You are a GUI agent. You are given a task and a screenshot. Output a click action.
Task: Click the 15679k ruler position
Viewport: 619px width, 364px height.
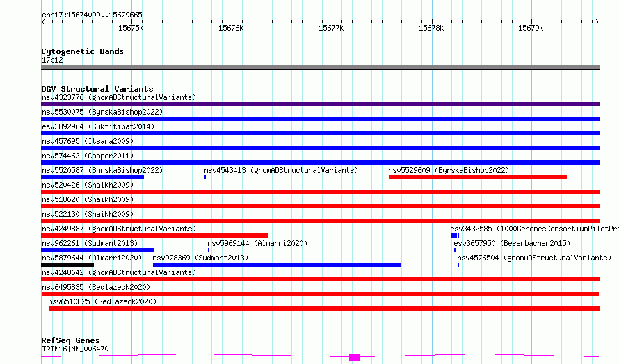pos(531,28)
